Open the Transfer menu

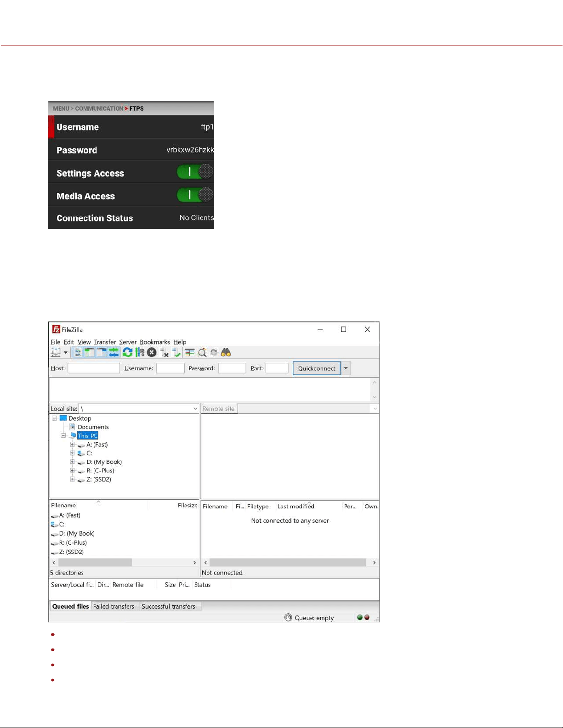tap(105, 342)
